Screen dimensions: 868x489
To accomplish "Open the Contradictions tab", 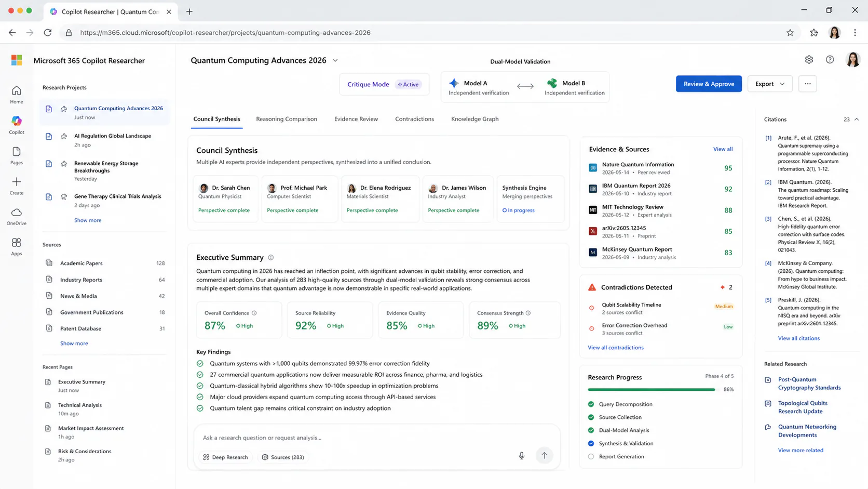I will pyautogui.click(x=414, y=119).
